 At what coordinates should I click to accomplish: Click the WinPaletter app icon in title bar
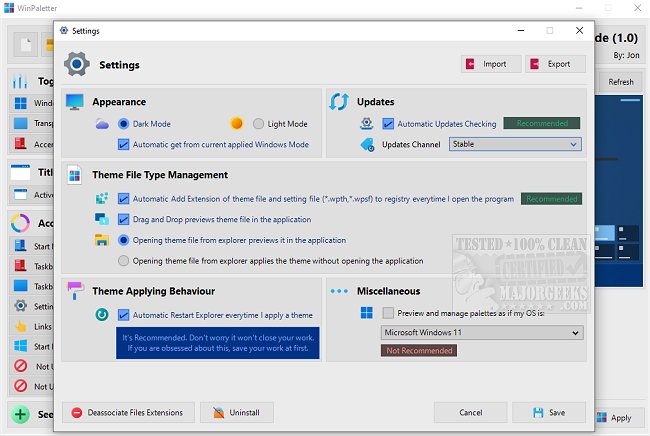[9, 7]
